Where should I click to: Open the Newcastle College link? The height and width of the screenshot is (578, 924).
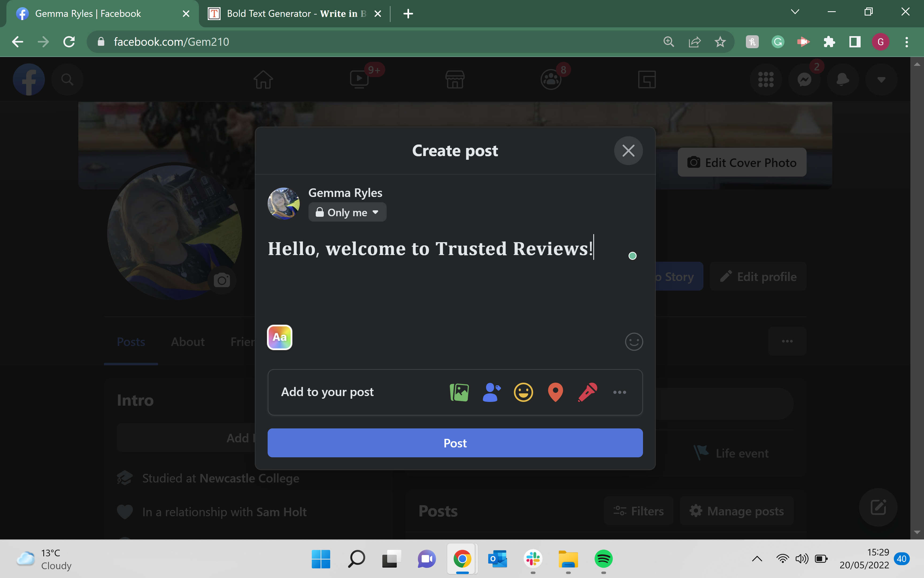point(249,478)
